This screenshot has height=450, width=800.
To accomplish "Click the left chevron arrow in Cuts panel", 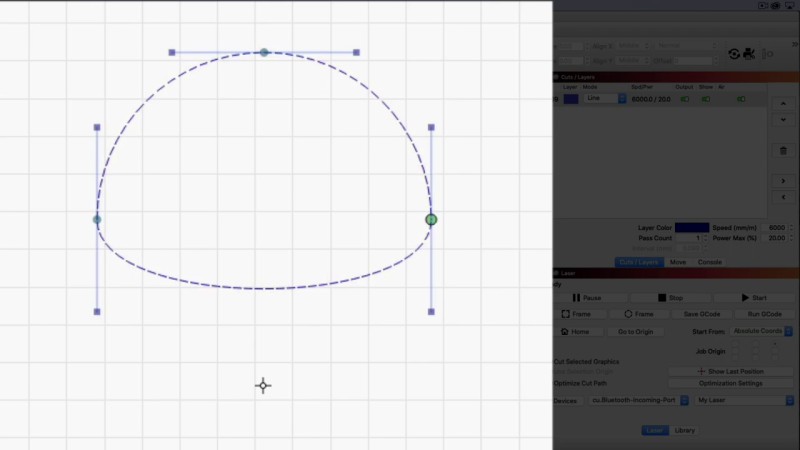I will [783, 197].
